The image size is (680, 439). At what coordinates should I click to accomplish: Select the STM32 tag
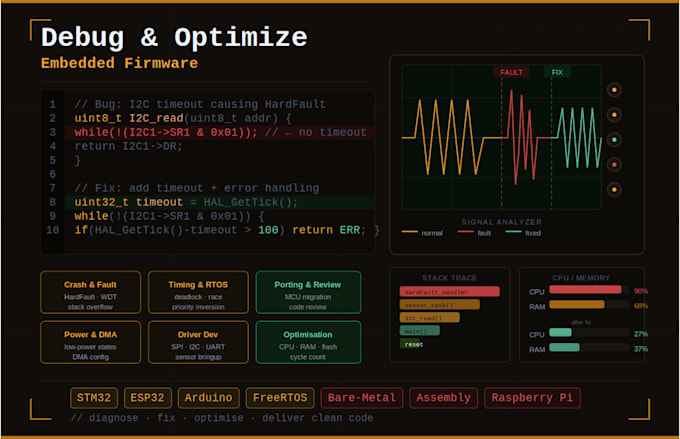tap(94, 398)
